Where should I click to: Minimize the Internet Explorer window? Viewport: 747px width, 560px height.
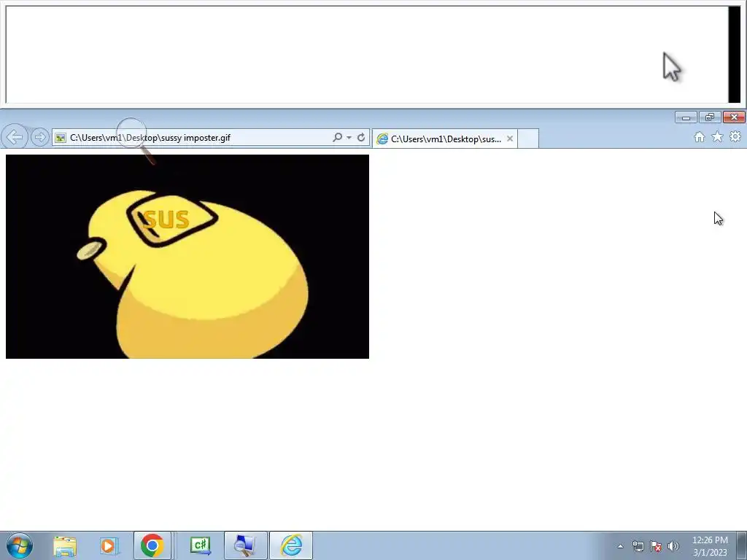tap(686, 117)
